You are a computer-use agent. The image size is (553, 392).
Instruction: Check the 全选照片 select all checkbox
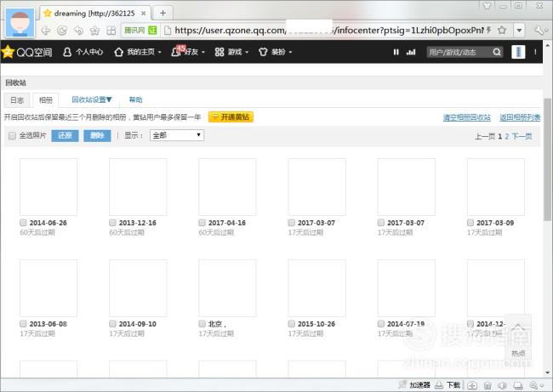click(13, 135)
